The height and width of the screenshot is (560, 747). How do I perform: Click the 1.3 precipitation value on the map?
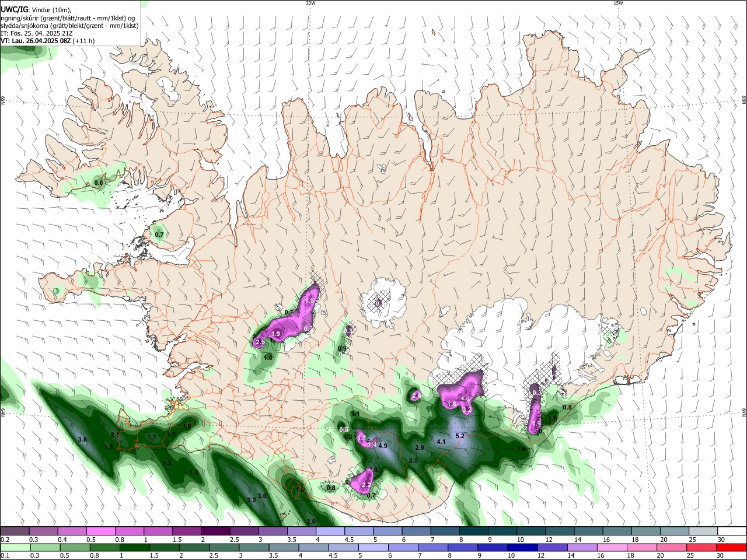pos(194,473)
